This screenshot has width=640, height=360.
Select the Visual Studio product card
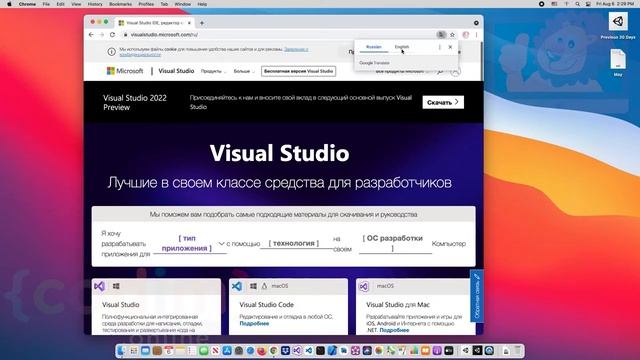156,307
